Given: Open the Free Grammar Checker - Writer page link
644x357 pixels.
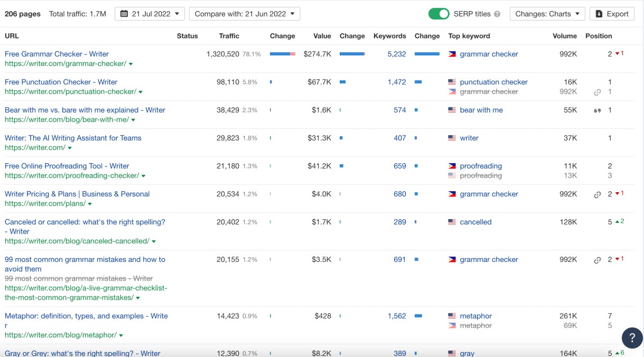Looking at the screenshot, I should coord(57,54).
